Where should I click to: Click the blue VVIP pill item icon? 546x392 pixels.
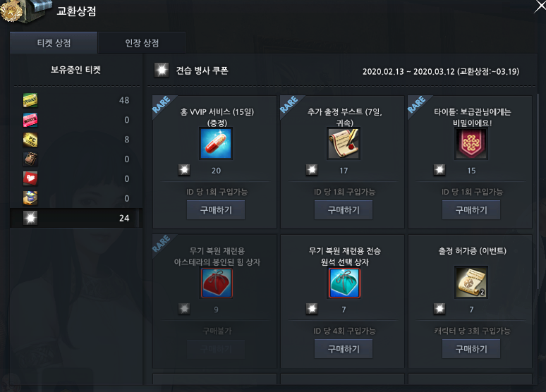click(216, 143)
